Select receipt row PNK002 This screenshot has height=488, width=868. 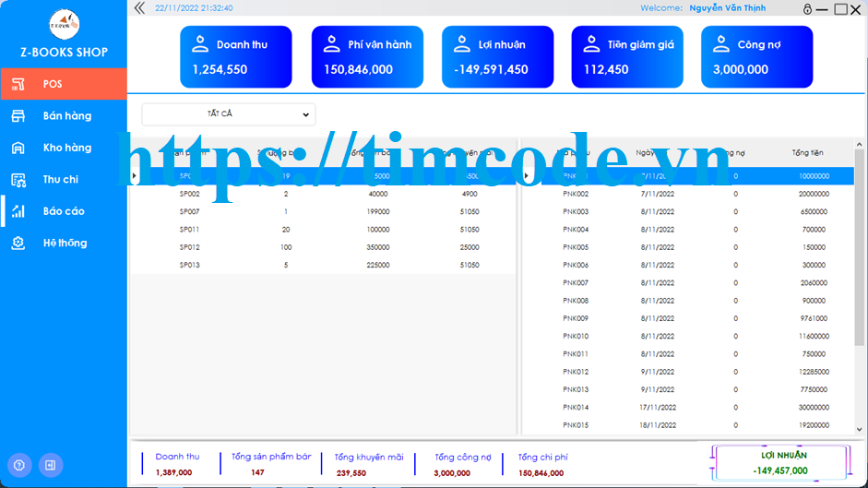point(688,194)
